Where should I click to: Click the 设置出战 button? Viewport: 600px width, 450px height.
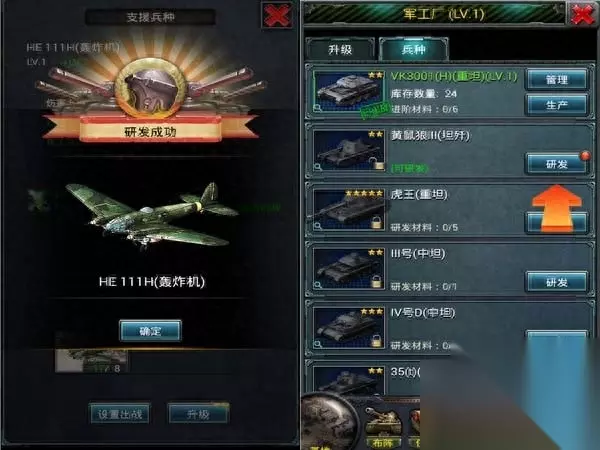(x=120, y=414)
